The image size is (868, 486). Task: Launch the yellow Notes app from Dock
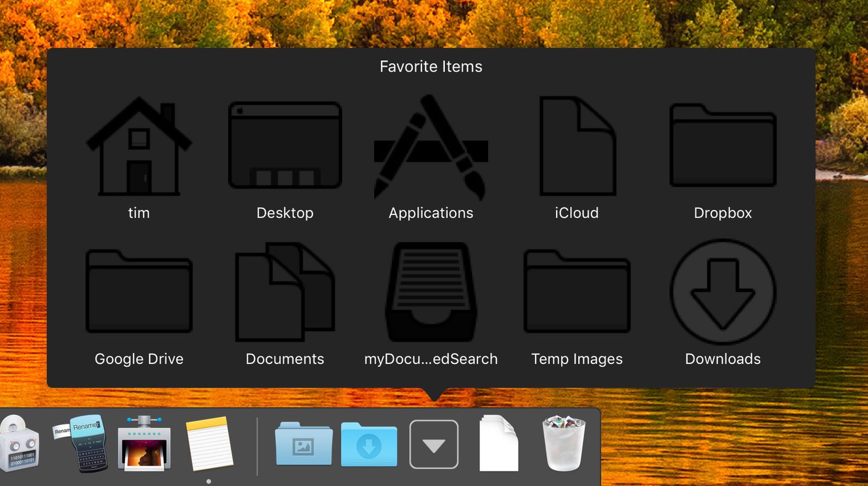coord(209,443)
